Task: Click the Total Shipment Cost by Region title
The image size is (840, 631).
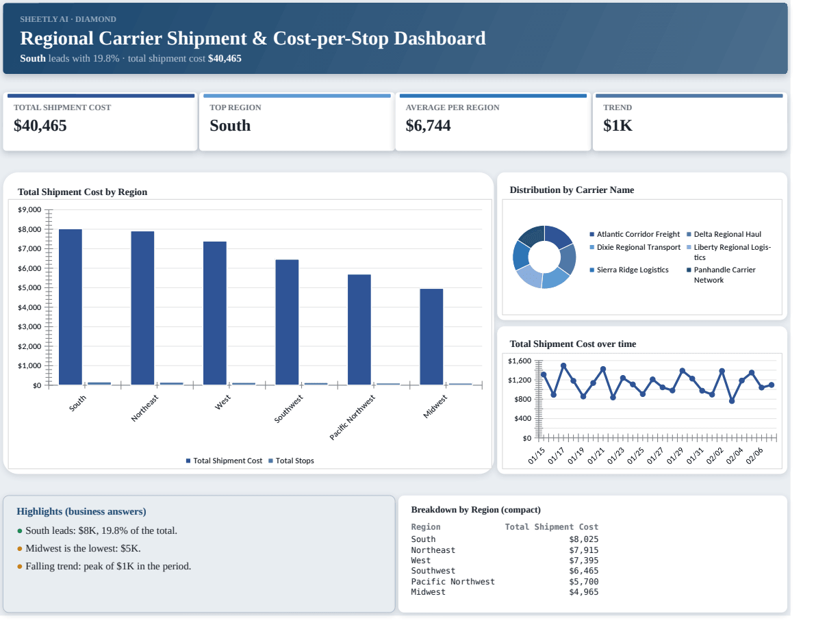Action: click(x=82, y=192)
